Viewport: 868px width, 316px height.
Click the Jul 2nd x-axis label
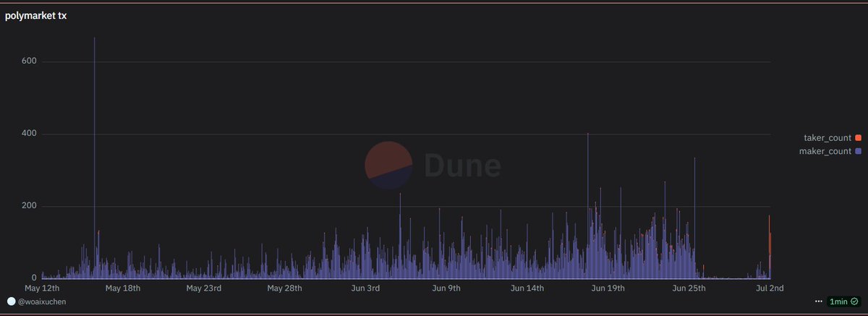(x=770, y=288)
